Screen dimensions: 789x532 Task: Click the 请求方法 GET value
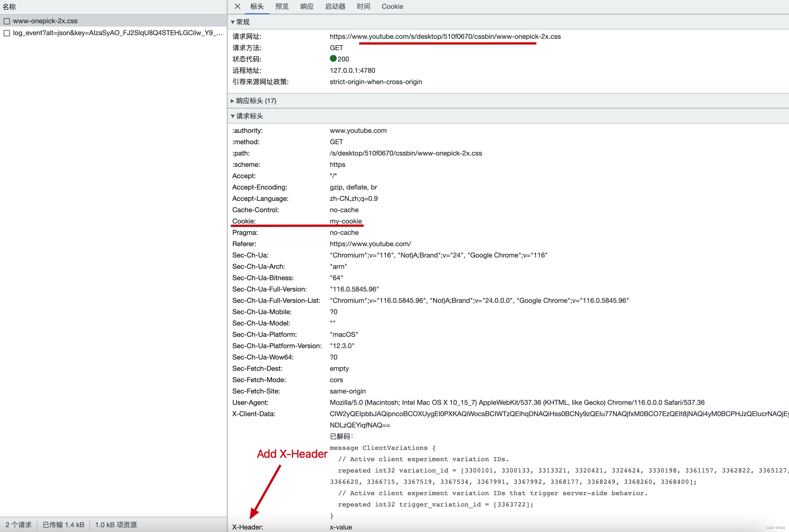(x=336, y=48)
